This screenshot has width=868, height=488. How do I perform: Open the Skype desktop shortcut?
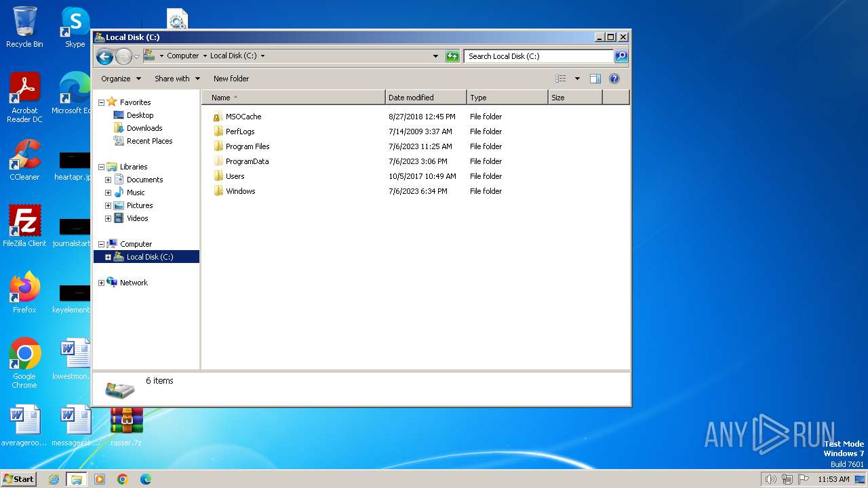coord(75,27)
